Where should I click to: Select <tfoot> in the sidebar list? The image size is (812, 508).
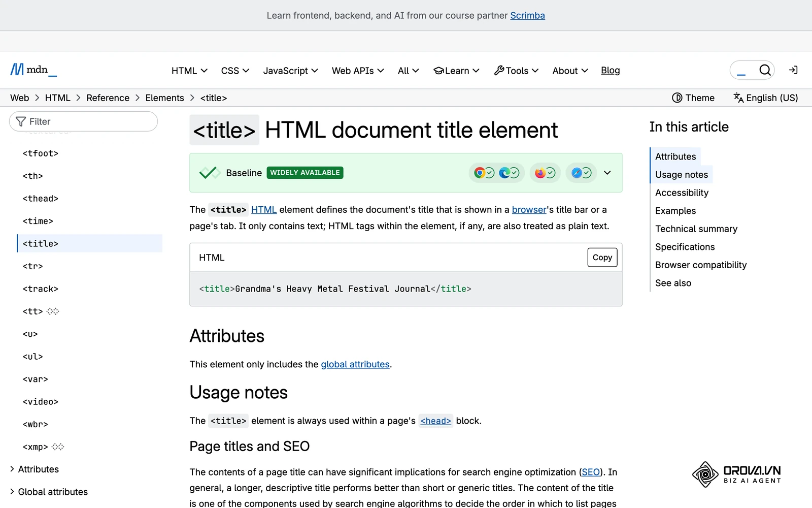pos(41,153)
